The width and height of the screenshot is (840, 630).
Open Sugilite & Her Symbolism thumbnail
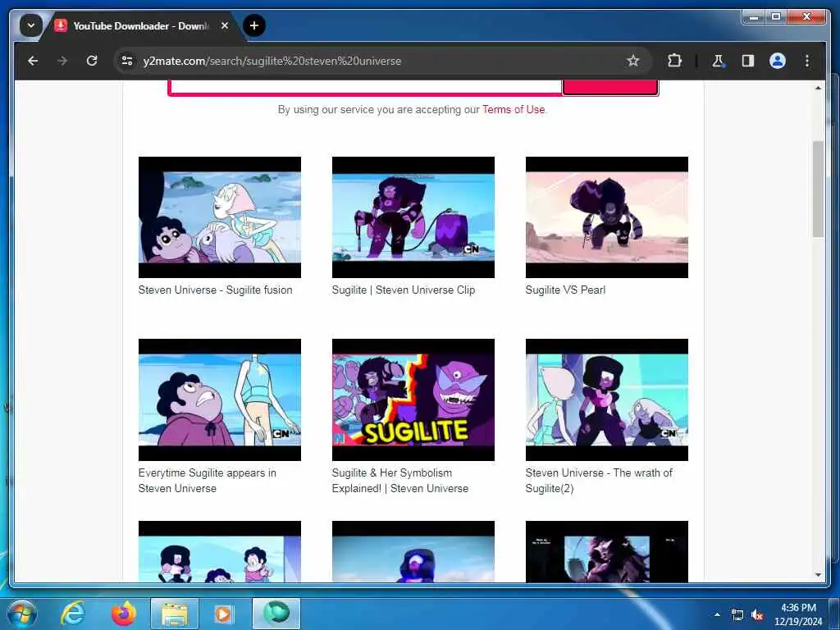[413, 399]
